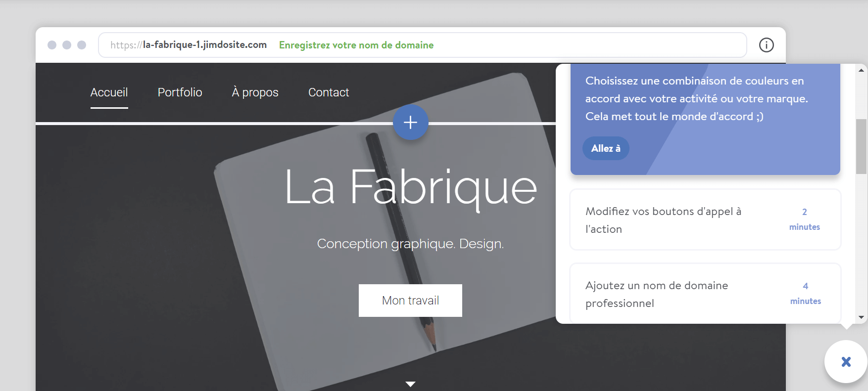Click the checklist panel scrollbar thumb
Image resolution: width=868 pixels, height=391 pixels.
[x=861, y=146]
